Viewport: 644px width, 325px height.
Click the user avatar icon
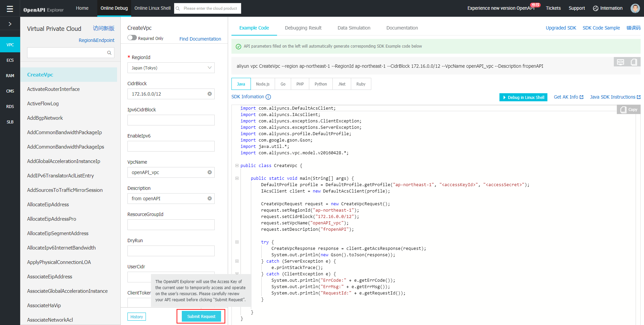click(x=635, y=8)
